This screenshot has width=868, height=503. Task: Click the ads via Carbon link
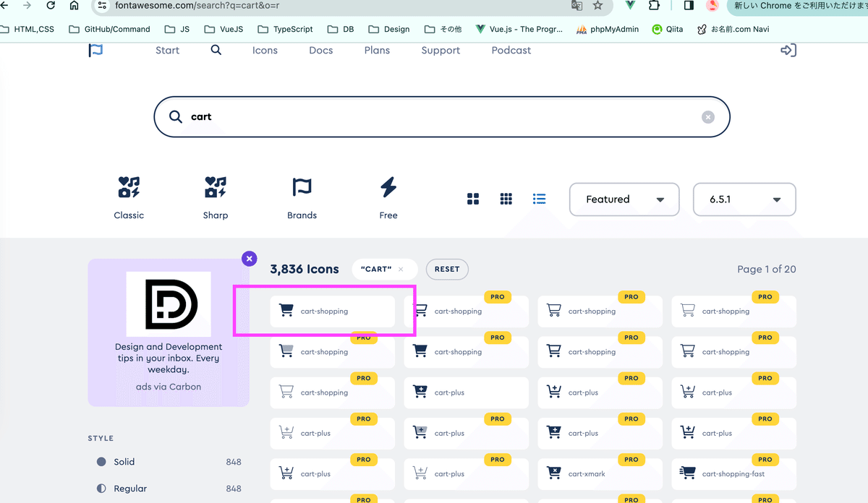tap(169, 387)
